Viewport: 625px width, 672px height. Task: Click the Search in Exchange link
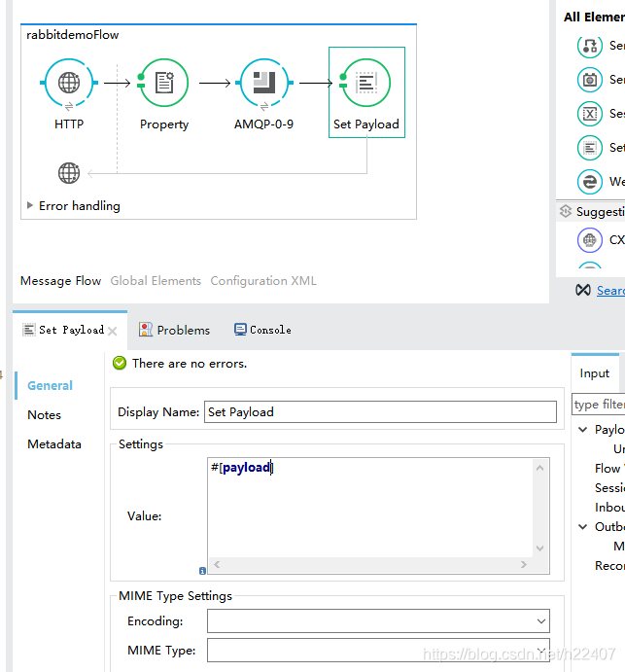(x=610, y=290)
